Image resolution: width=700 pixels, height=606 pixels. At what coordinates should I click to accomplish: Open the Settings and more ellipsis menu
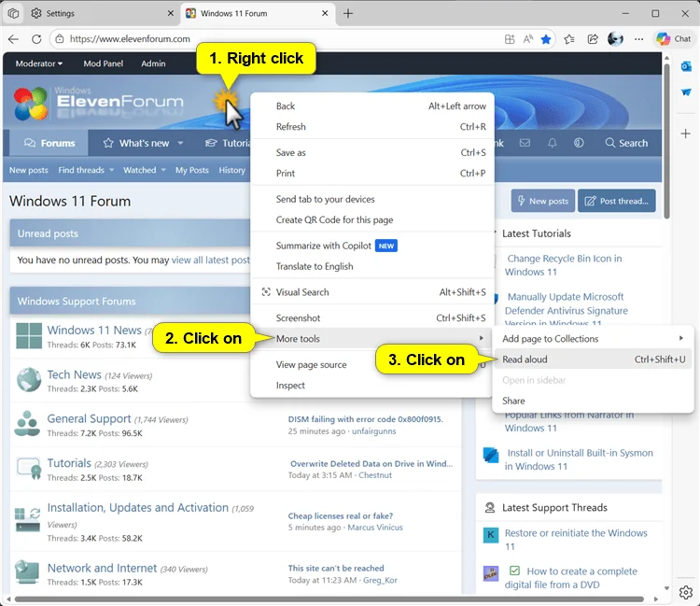pos(638,39)
